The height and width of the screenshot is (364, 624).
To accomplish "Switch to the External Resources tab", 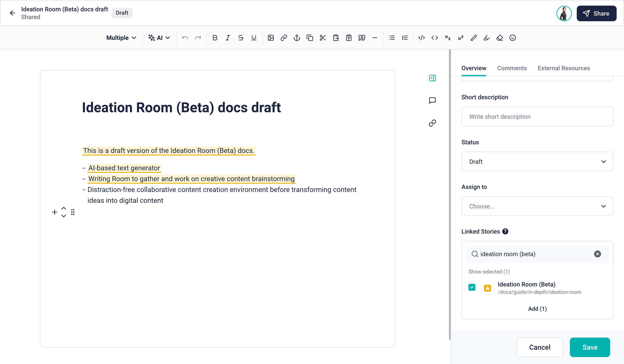I will click(x=564, y=68).
